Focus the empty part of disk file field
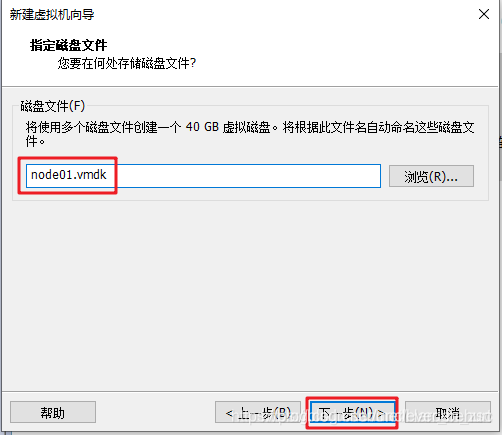The image size is (502, 435). coord(247,176)
